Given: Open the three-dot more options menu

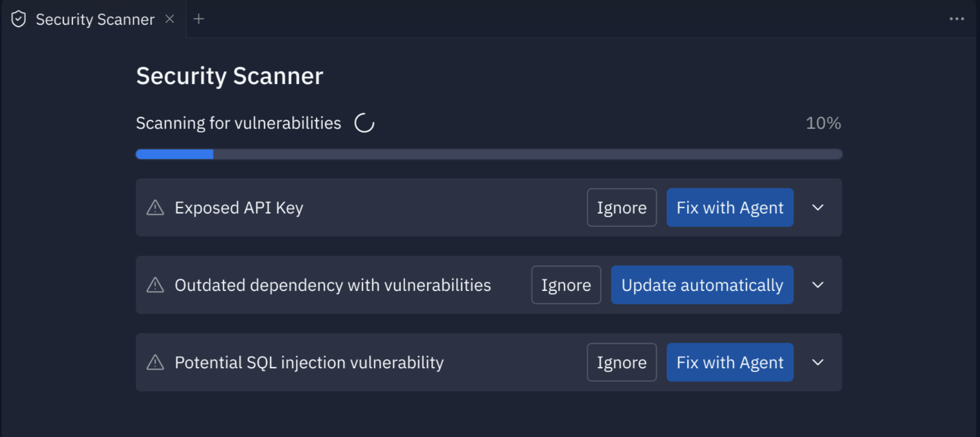Looking at the screenshot, I should point(956,19).
